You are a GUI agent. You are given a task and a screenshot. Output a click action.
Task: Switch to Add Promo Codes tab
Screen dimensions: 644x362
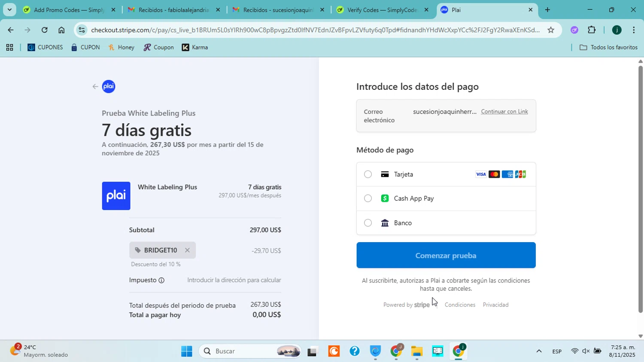(69, 10)
